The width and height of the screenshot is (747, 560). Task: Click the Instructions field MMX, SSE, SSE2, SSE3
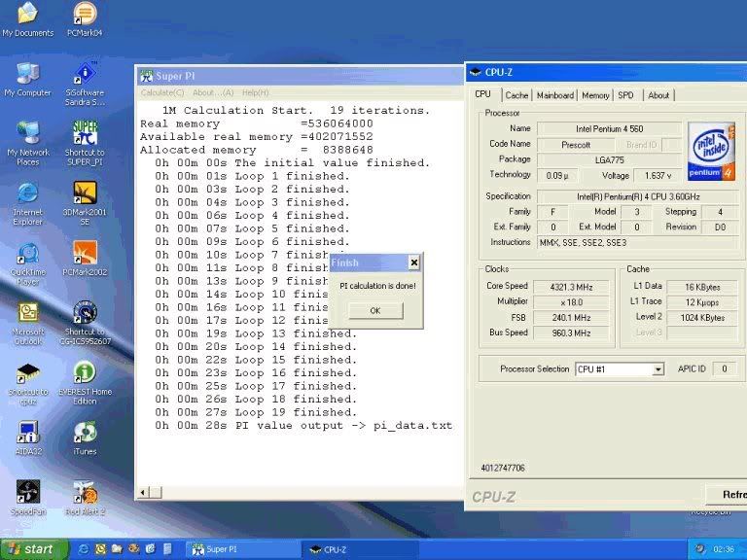[638, 243]
